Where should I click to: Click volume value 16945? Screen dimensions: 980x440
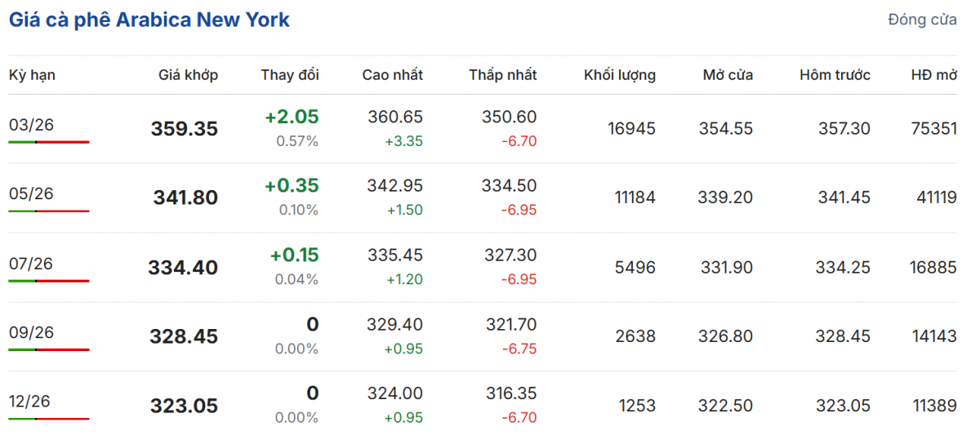coord(631,129)
